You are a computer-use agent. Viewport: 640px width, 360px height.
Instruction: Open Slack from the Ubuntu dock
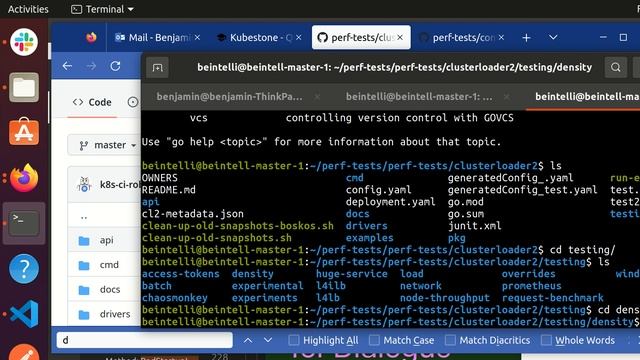pyautogui.click(x=24, y=42)
